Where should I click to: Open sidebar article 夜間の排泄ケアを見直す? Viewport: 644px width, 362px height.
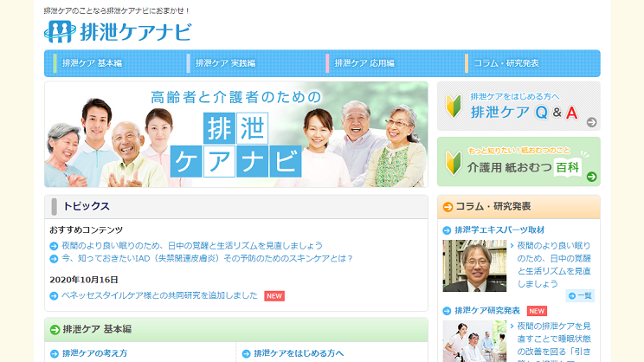[x=554, y=341]
